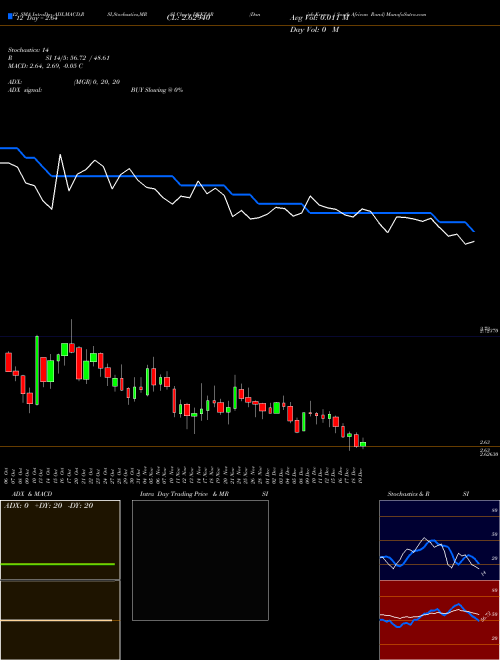This screenshot has width=500, height=660.
Task: Click the "Day Vol: 0 M" text
Action: (x=314, y=30)
